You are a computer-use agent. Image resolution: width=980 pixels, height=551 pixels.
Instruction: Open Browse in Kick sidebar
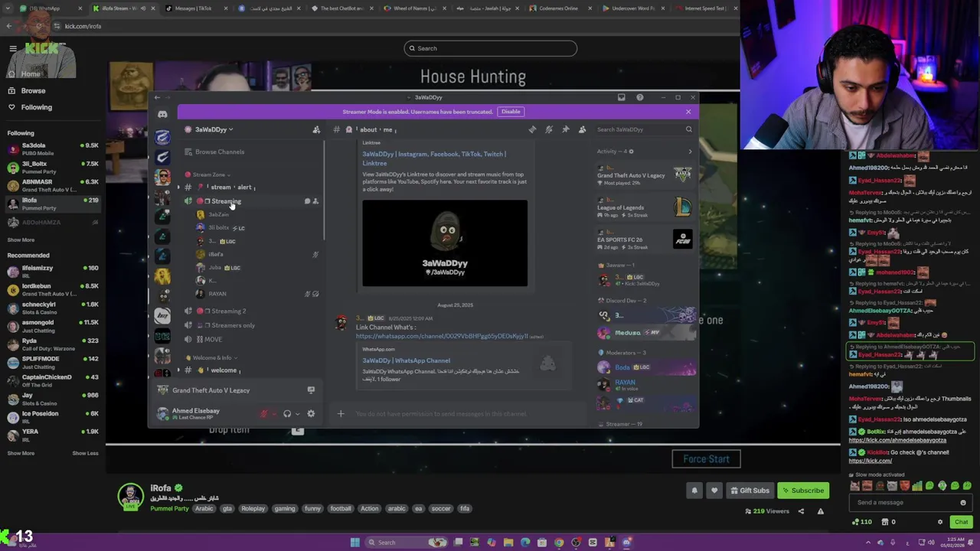[33, 90]
